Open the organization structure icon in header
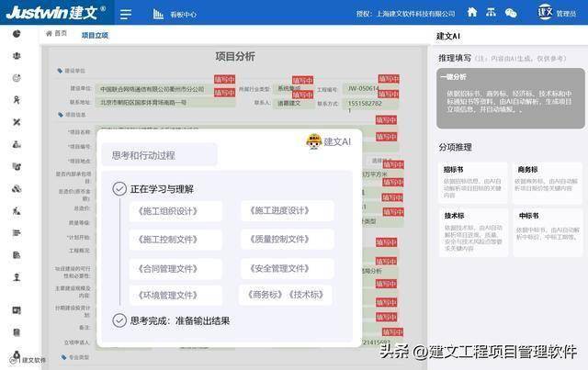This screenshot has height=370, width=588. pyautogui.click(x=492, y=13)
